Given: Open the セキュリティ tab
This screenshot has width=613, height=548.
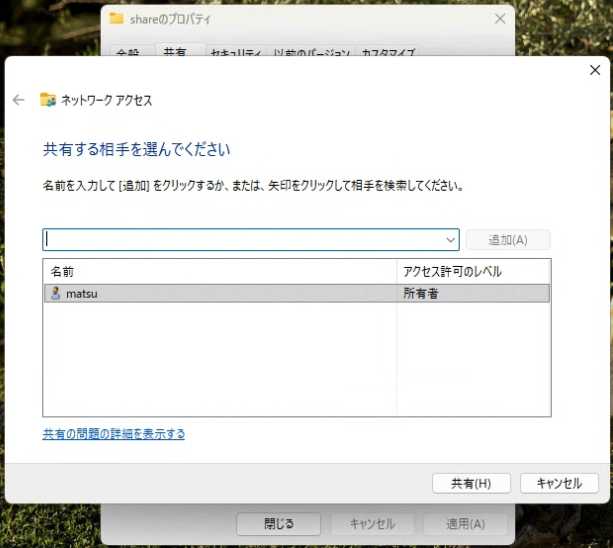Looking at the screenshot, I should [x=236, y=51].
